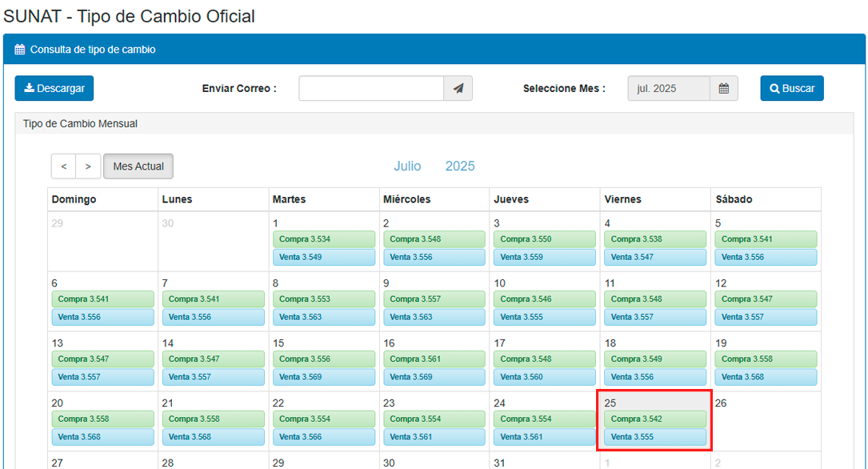868x469 pixels.
Task: Click the Mes Actual button
Action: click(x=138, y=166)
